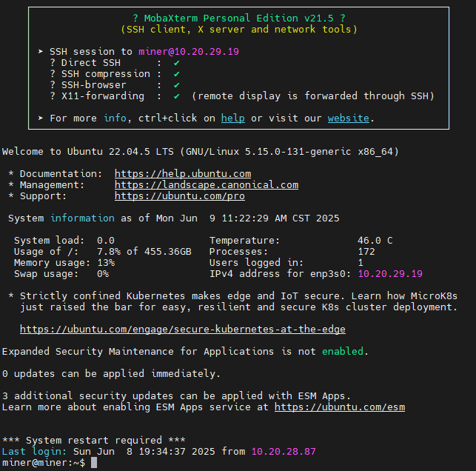This screenshot has width=476, height=471.
Task: Open the https://ubuntu.com/esm link
Action: 340,407
